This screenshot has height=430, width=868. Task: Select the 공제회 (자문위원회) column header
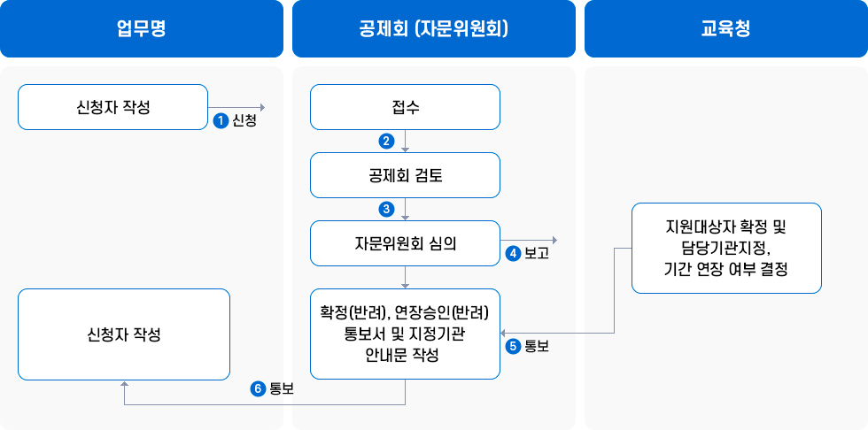[x=434, y=29]
